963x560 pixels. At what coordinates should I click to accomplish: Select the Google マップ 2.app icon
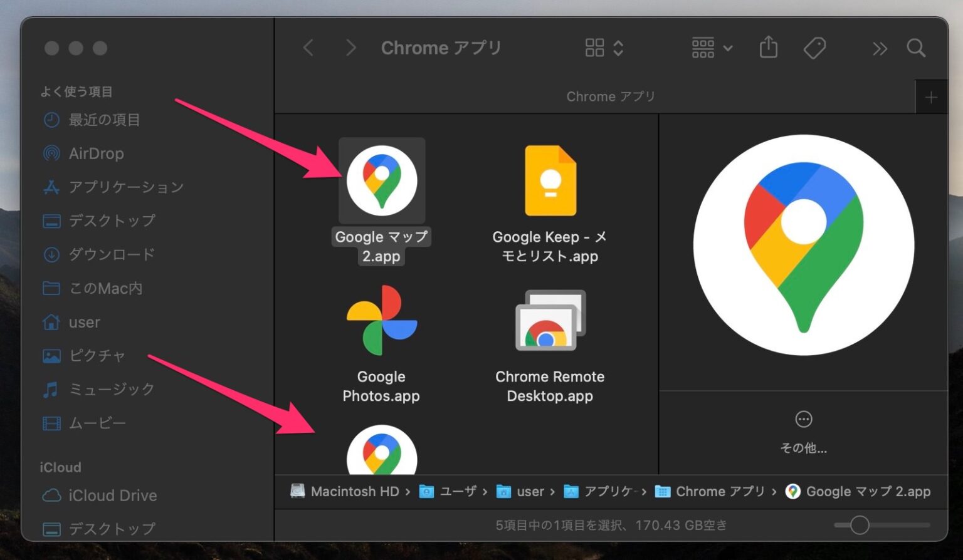coord(382,180)
